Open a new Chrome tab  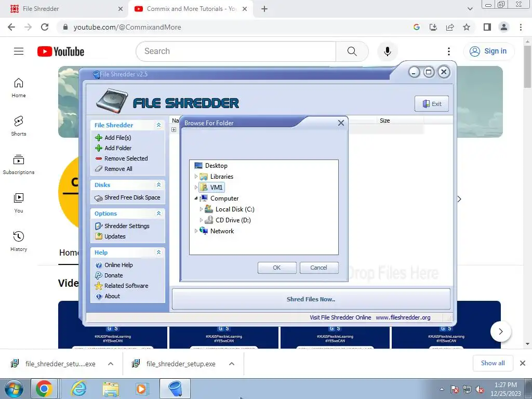pyautogui.click(x=264, y=9)
